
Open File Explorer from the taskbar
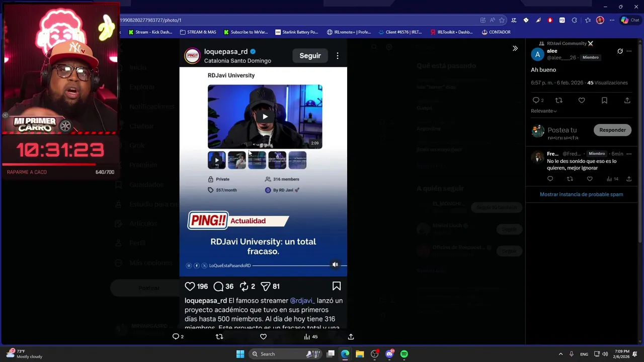pyautogui.click(x=360, y=354)
